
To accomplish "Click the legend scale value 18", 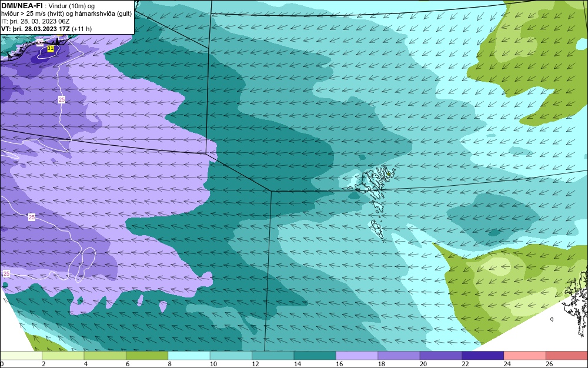I will (x=382, y=364).
